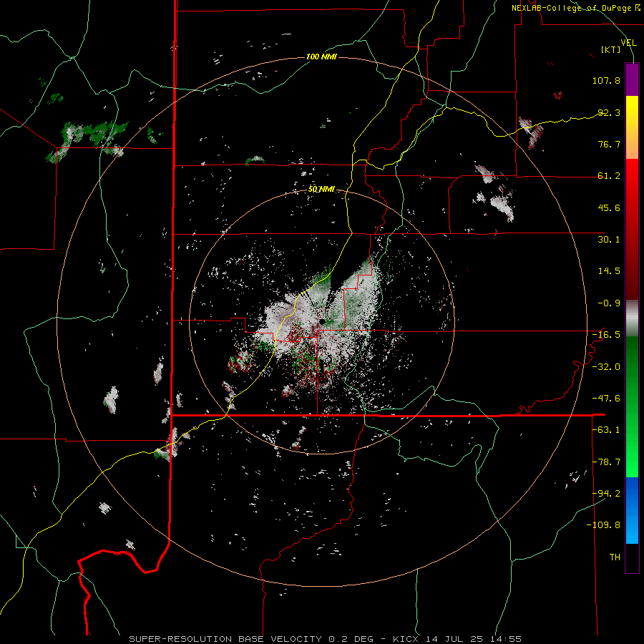
Task: Click the VEL legend title
Action: tap(628, 43)
